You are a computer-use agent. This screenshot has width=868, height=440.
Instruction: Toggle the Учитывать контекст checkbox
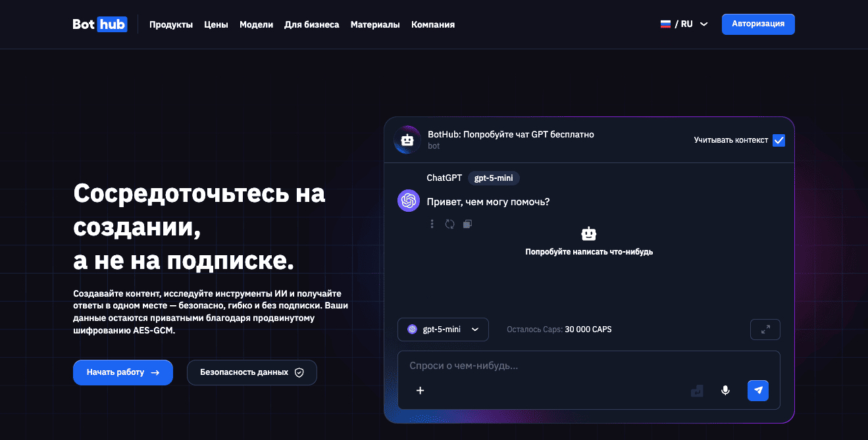click(x=779, y=140)
